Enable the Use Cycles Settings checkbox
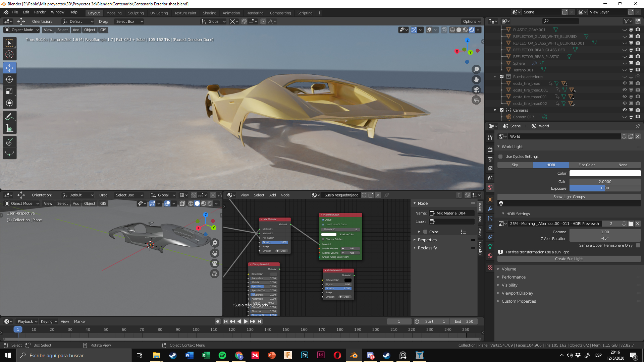The height and width of the screenshot is (362, 644). click(x=501, y=157)
